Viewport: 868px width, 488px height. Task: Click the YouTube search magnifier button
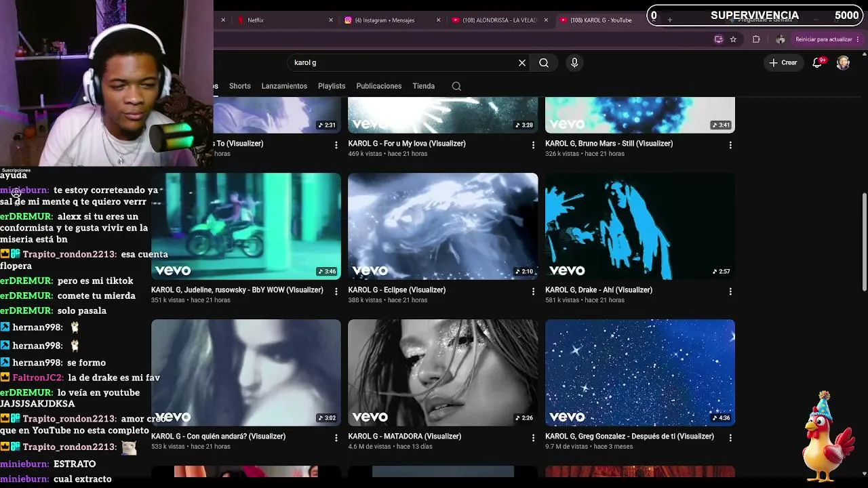click(x=544, y=62)
